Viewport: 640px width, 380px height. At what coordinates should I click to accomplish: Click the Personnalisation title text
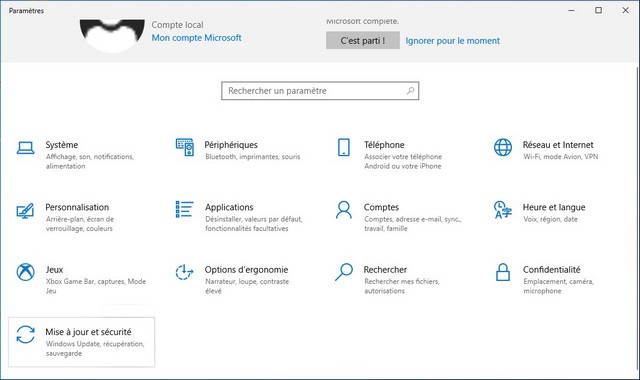click(x=77, y=207)
